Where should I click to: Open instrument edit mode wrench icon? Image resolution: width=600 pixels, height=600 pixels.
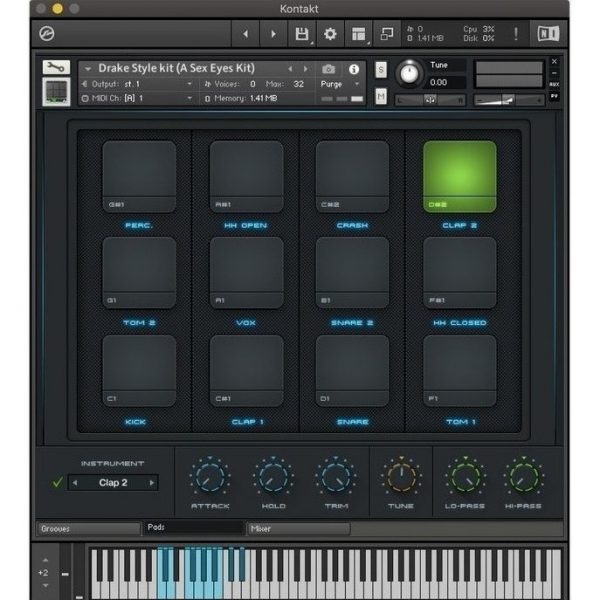tap(56, 67)
